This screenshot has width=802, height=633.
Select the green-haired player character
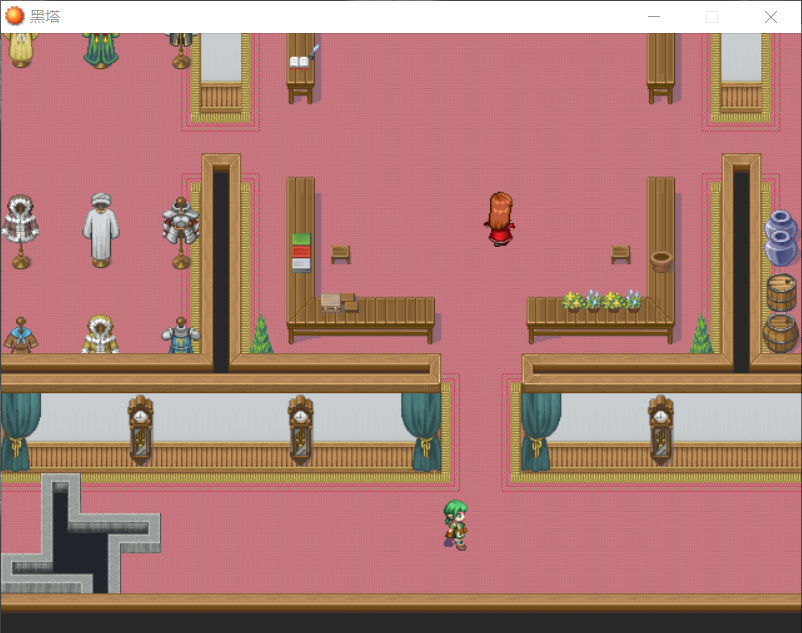(455, 525)
